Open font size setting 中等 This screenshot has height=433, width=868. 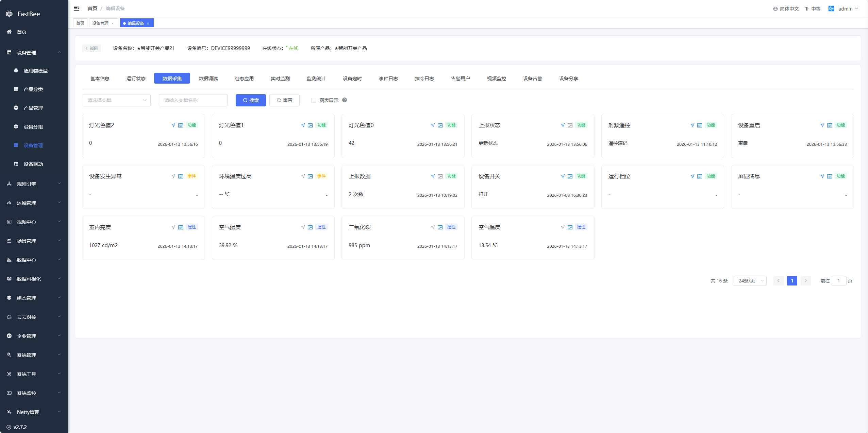(813, 9)
